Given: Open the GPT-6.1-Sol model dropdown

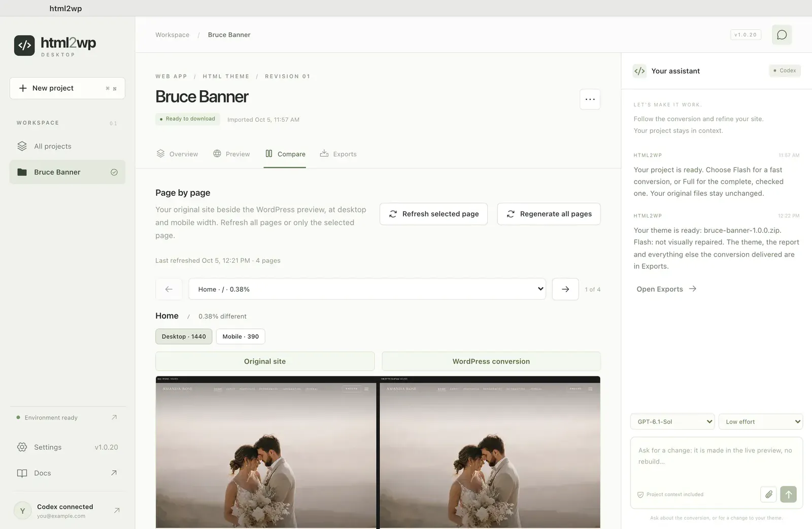Looking at the screenshot, I should 672,421.
